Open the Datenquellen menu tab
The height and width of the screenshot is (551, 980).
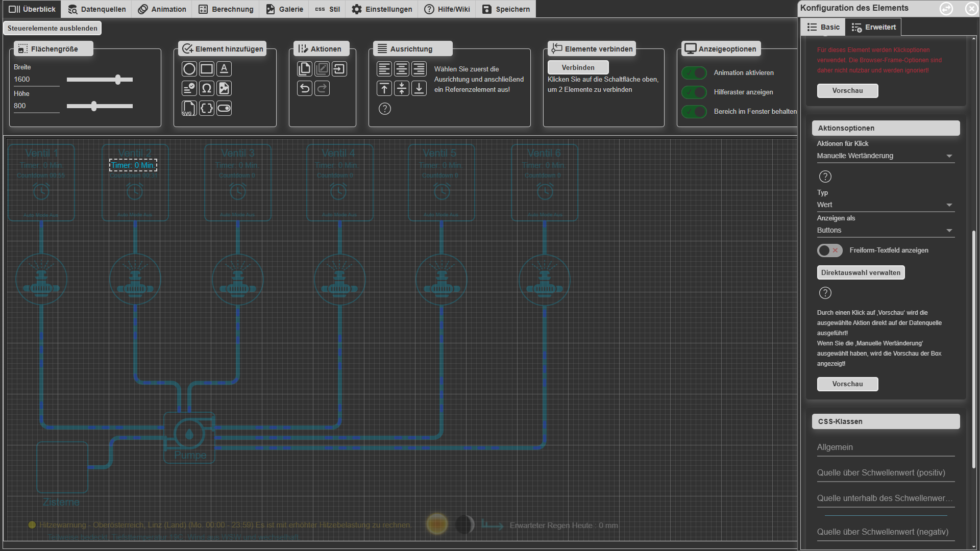coord(97,9)
